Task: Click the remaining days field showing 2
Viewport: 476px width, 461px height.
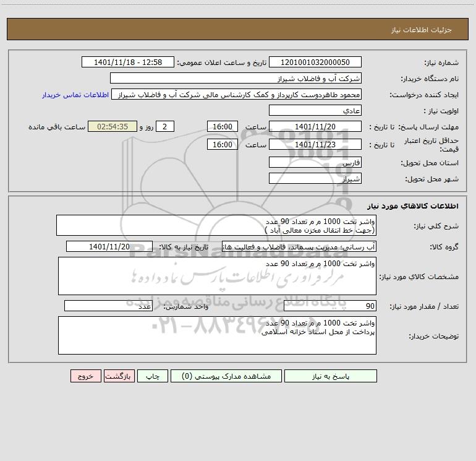Action: 165,126
